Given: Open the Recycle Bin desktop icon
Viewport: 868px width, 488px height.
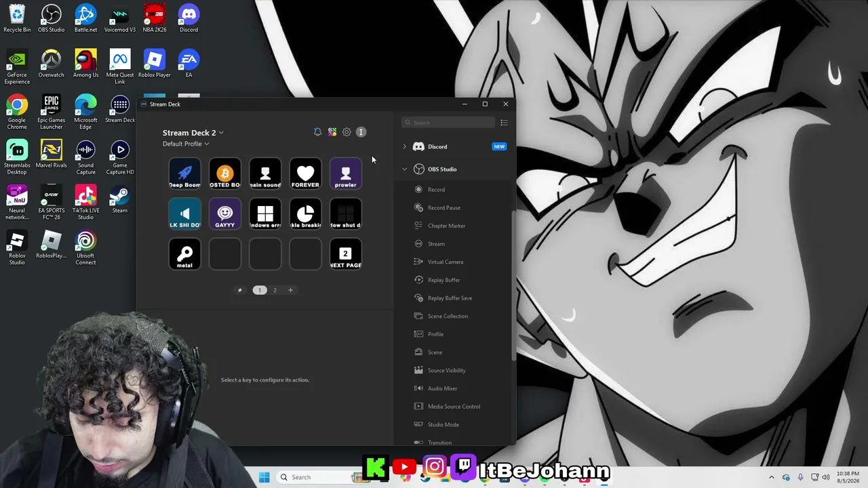Looking at the screenshot, I should point(17,18).
